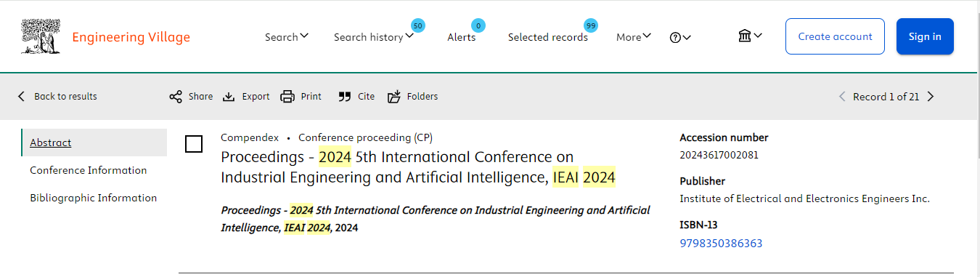980x277 pixels.
Task: Click the Create account button
Action: coord(835,36)
